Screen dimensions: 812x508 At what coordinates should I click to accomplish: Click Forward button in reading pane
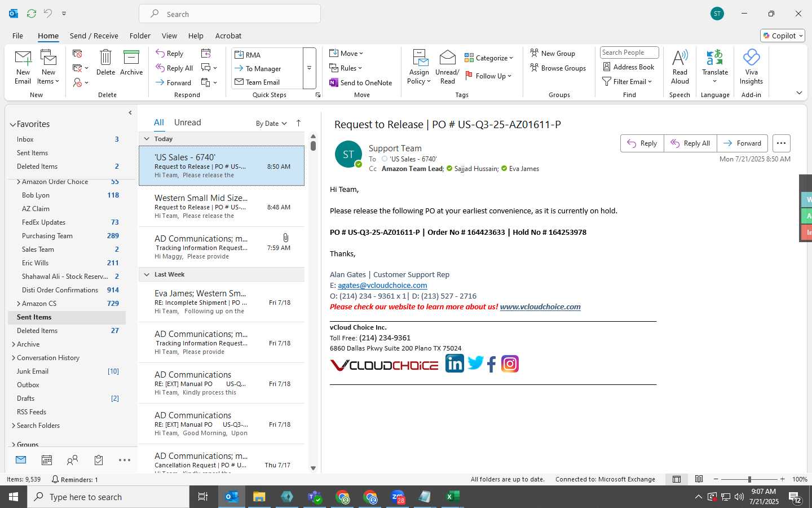742,143
